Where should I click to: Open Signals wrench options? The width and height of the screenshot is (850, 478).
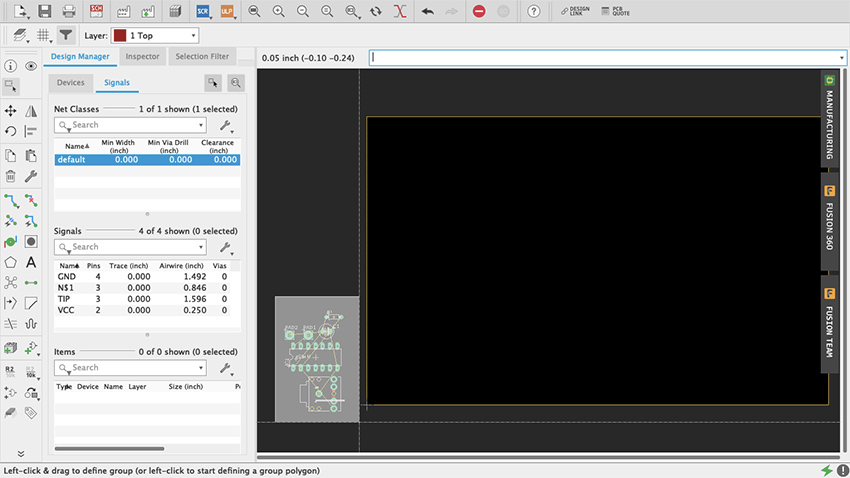point(226,248)
